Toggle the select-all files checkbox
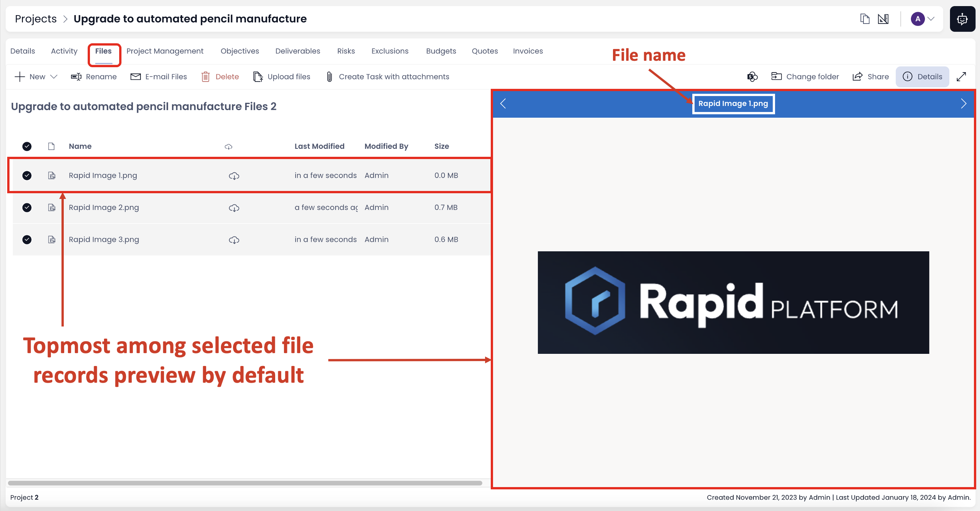Screen dimensions: 980x511 27,146
